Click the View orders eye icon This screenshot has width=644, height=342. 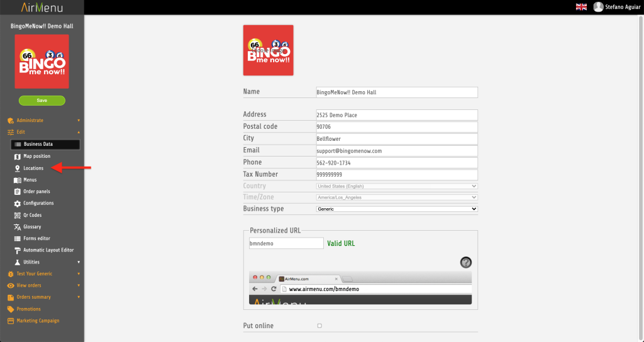(11, 286)
